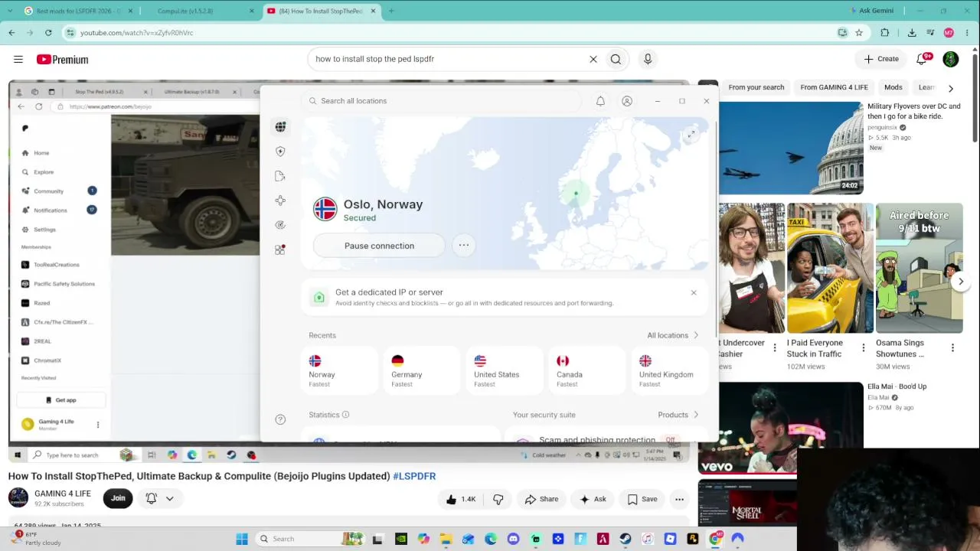
Task: Expand the NordVPN map to full view
Action: tap(691, 135)
